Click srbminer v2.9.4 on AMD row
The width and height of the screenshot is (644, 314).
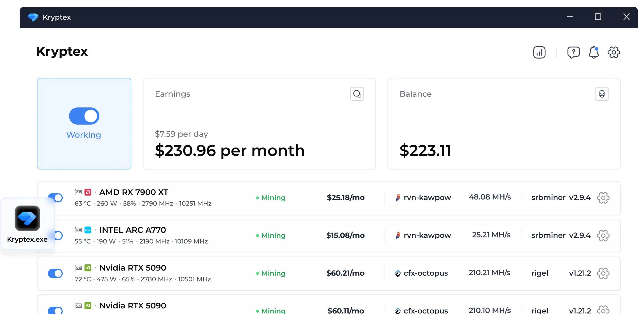point(561,198)
